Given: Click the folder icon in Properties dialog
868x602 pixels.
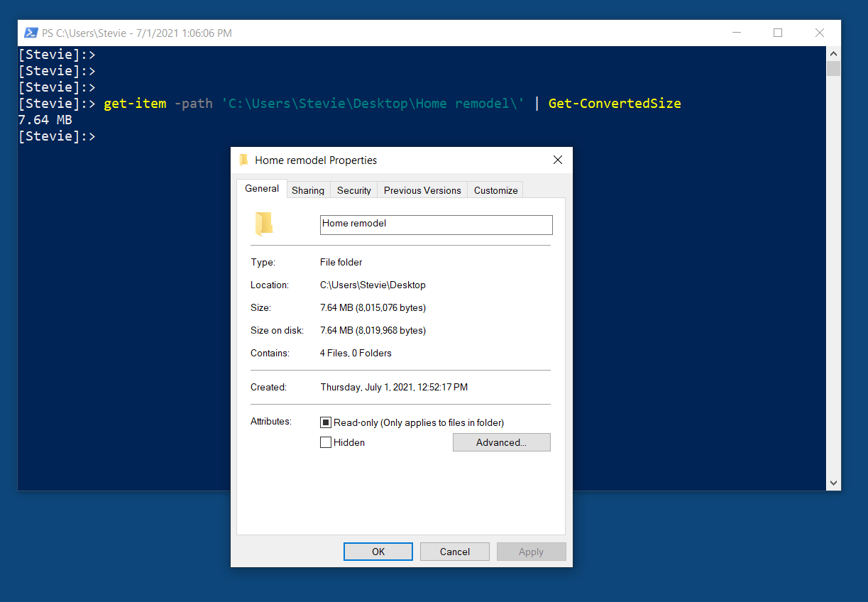Looking at the screenshot, I should [263, 223].
